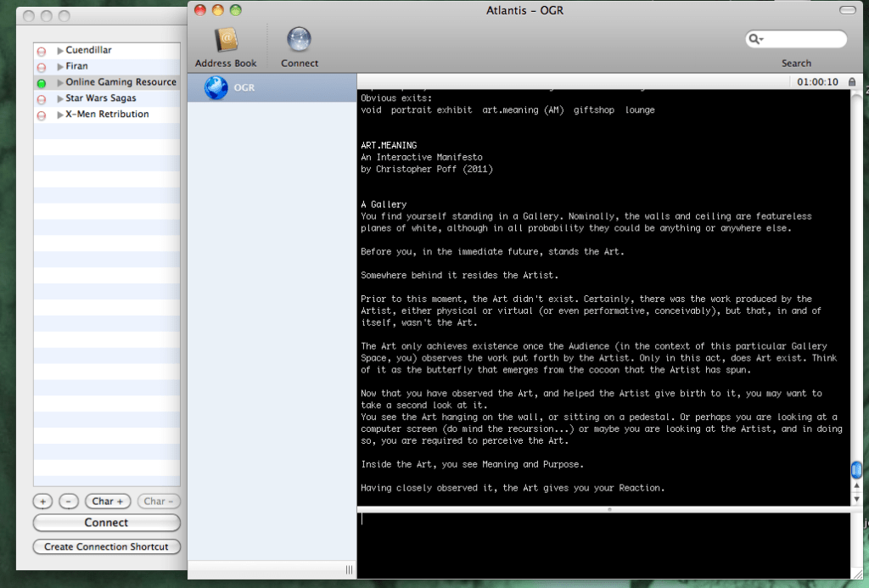Viewport: 869px width, 588px height.
Task: Select the OGR globe icon in sidebar
Action: pyautogui.click(x=216, y=87)
